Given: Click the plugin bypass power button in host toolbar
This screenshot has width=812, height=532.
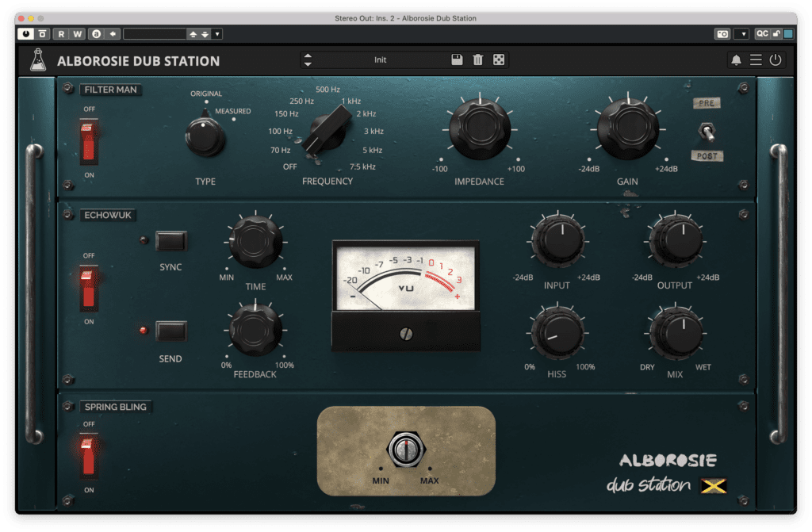Looking at the screenshot, I should click(x=25, y=34).
